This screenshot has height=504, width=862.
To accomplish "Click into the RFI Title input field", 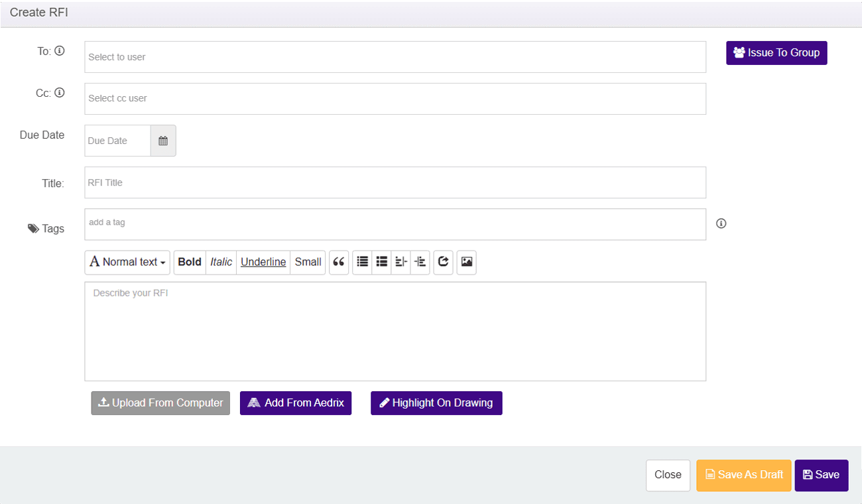I will pos(395,182).
